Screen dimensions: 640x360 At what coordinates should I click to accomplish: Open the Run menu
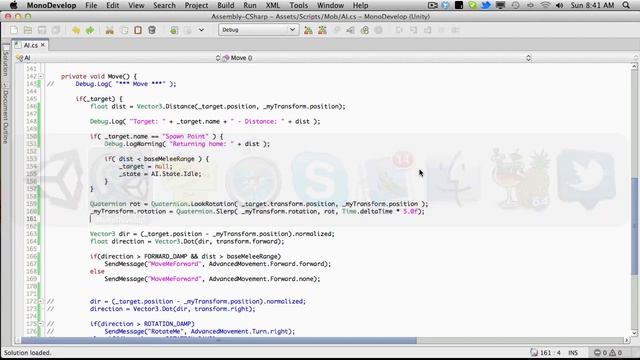click(250, 5)
